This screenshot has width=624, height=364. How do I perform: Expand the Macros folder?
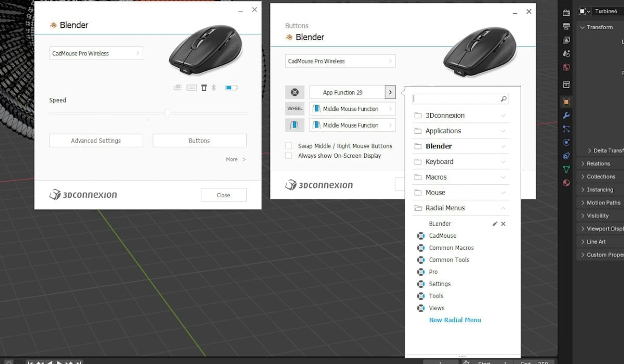(x=460, y=177)
